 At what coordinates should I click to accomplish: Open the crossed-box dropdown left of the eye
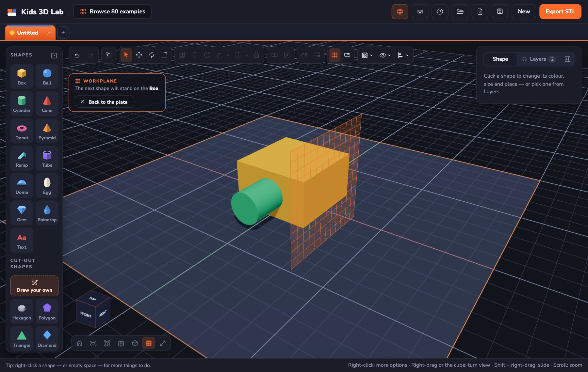click(x=367, y=55)
